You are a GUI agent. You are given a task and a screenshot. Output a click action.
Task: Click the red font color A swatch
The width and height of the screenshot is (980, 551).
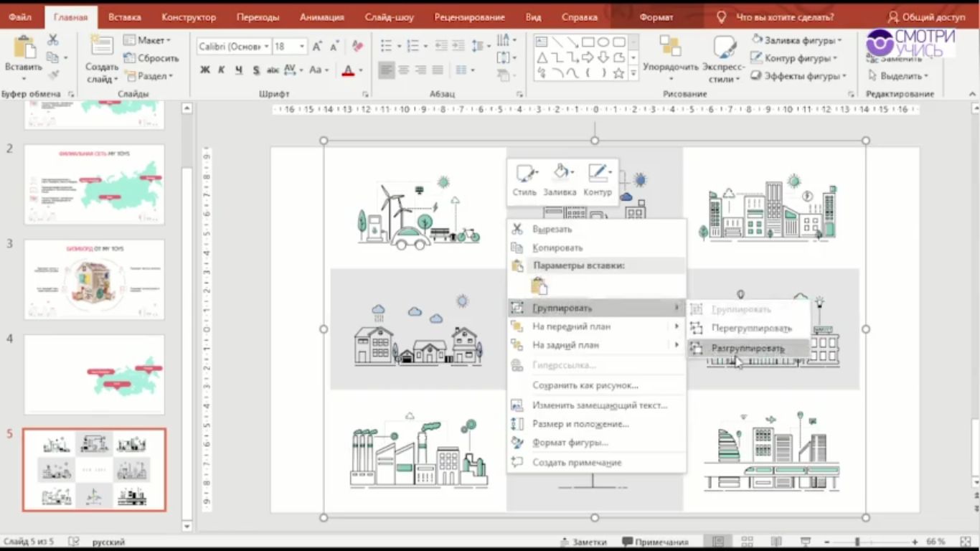(348, 70)
